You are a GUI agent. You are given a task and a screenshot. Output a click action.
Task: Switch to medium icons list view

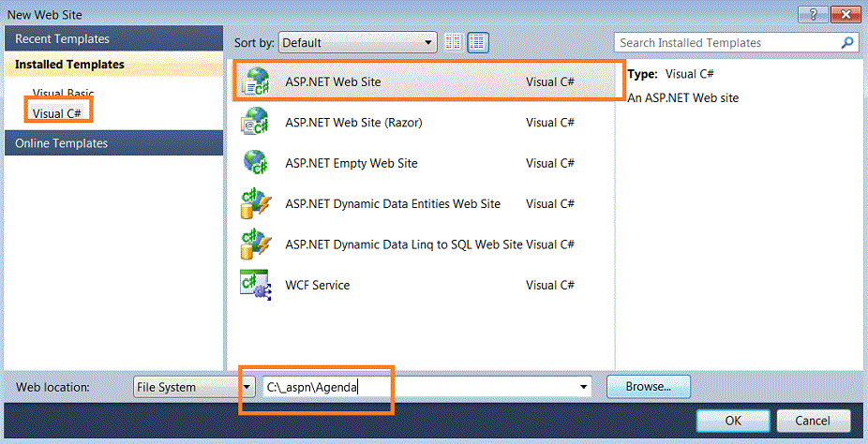[x=478, y=42]
